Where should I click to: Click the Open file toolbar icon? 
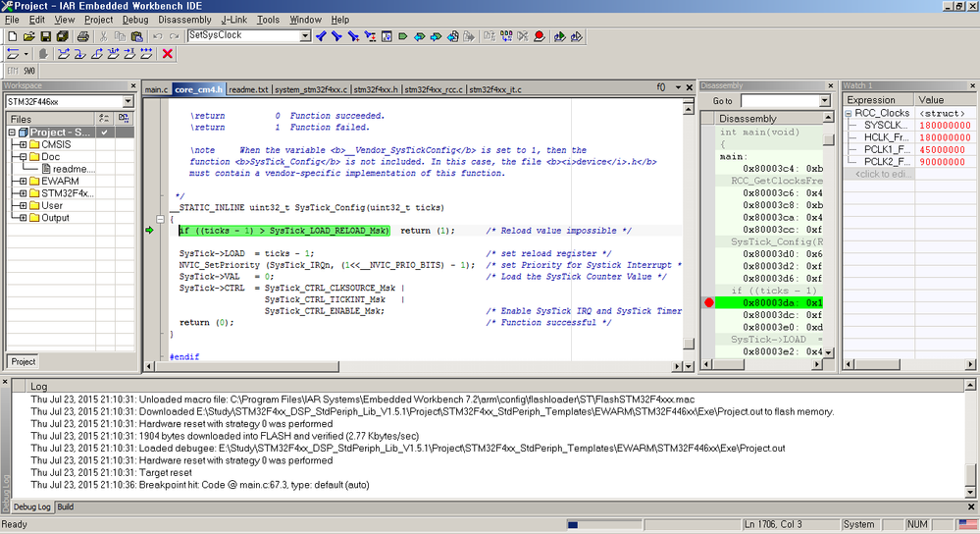tap(28, 37)
